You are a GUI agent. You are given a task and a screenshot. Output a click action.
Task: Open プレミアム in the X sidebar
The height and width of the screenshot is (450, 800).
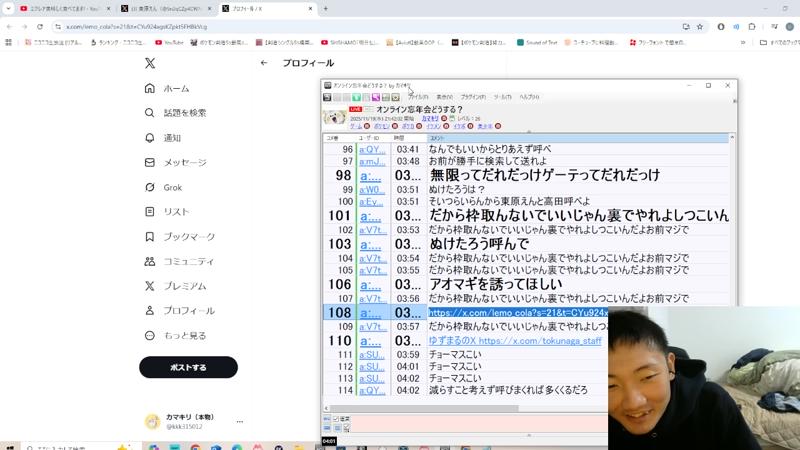[x=175, y=286]
